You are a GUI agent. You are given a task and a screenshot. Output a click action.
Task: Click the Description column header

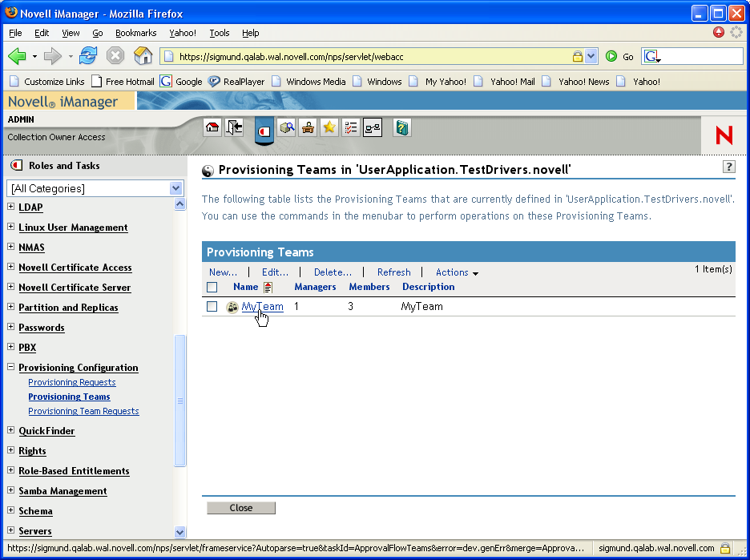tap(428, 287)
